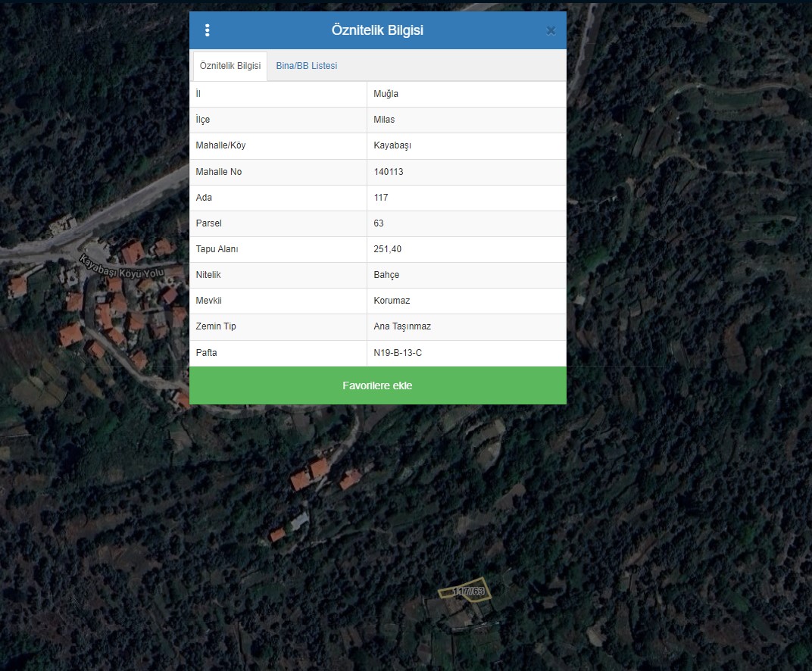Open the three-dot menu in dialog header
This screenshot has width=812, height=671.
[x=208, y=30]
